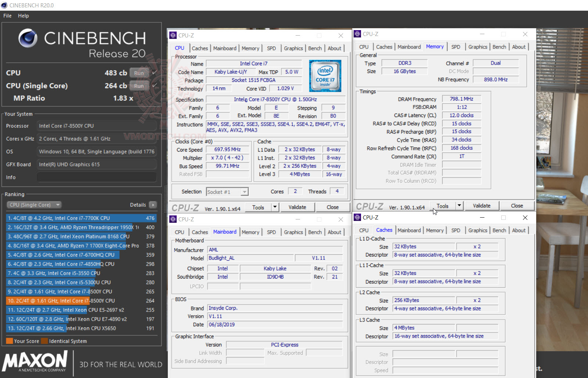Open Bench tab in the Caches-tab CPU-Z window
The image size is (588, 378).
click(x=499, y=230)
